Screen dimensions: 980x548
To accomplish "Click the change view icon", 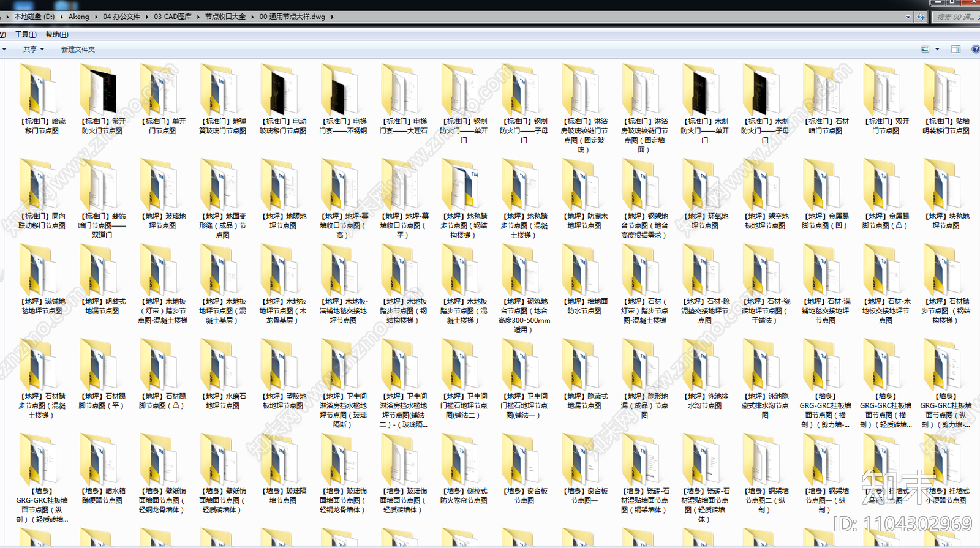I will 925,50.
